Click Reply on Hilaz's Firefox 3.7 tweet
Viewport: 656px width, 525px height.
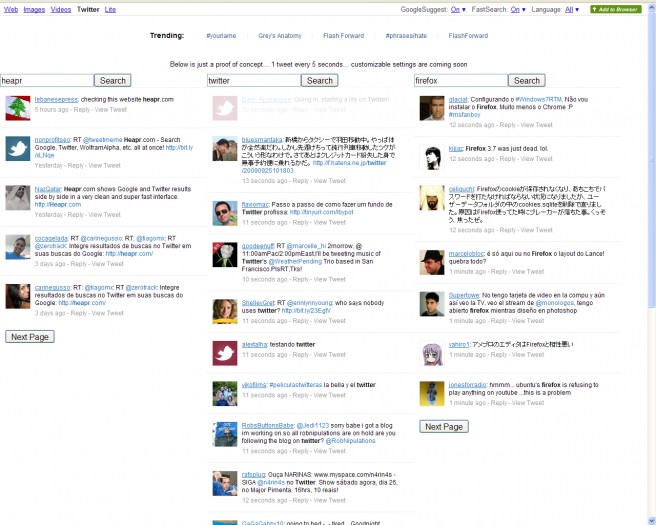coord(507,159)
